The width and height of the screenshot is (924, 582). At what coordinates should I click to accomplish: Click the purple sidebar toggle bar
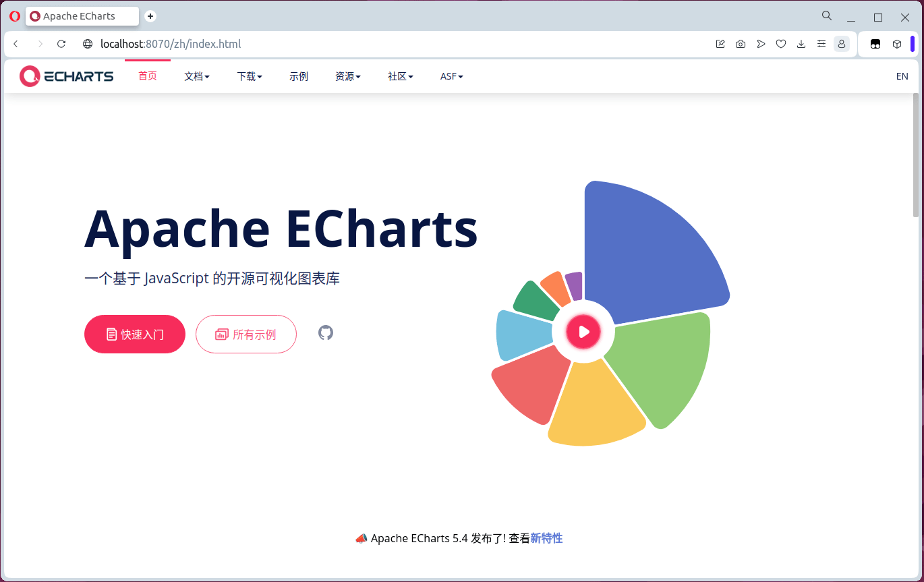[x=913, y=44]
